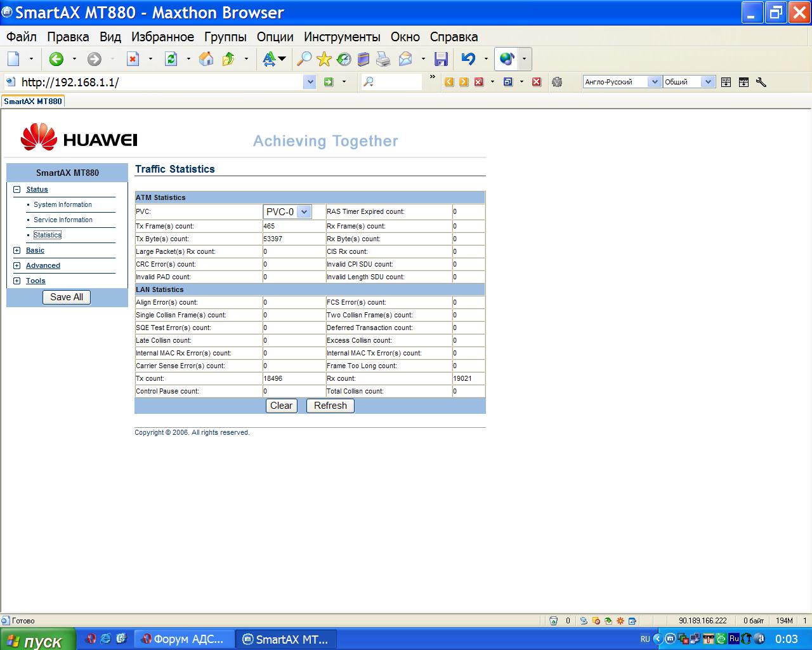This screenshot has height=650, width=812.
Task: Open the address bar URL history dropdown
Action: [310, 81]
